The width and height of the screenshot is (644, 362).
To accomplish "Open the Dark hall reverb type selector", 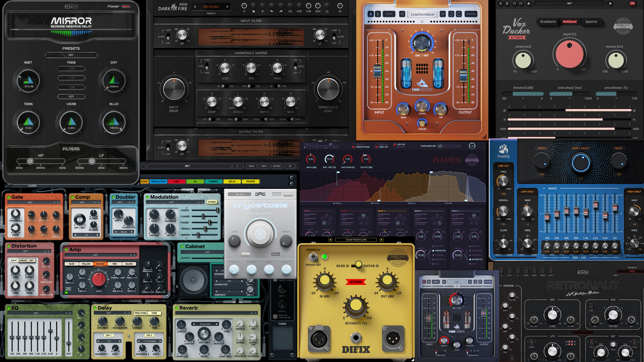I will point(205,324).
